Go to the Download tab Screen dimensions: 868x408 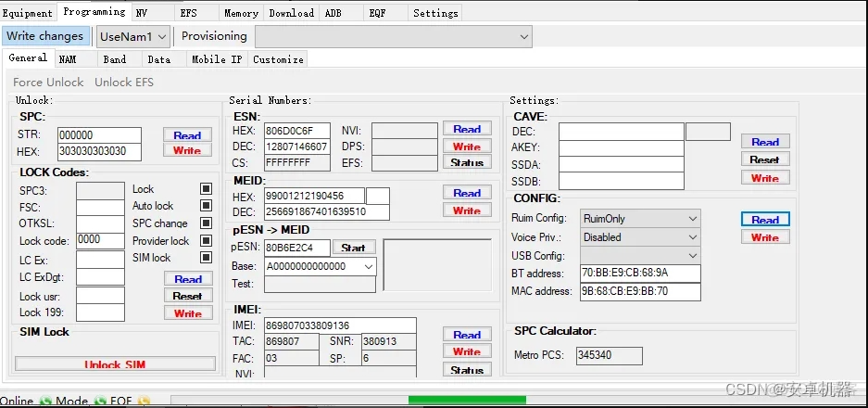(x=291, y=13)
